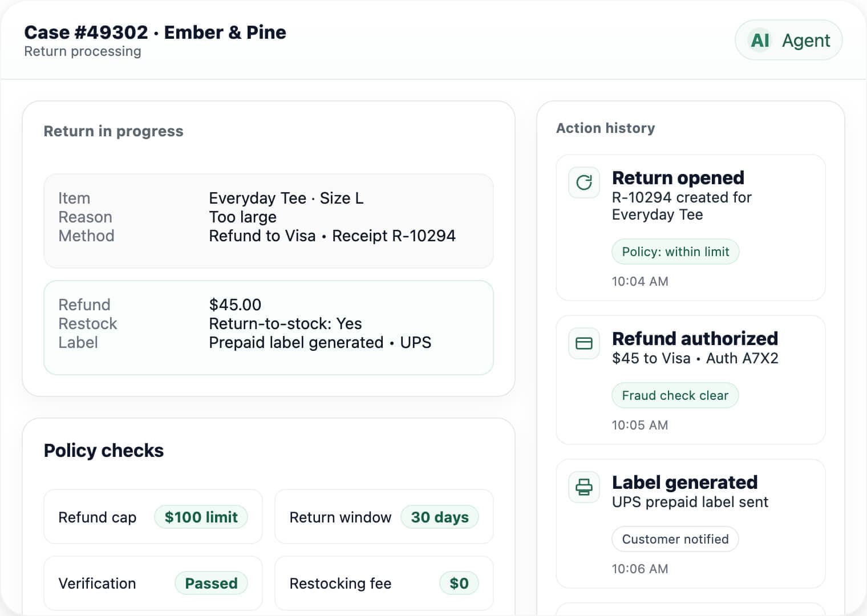Click the Policy: within limit pill
Viewport: 867px width, 616px height.
point(675,252)
